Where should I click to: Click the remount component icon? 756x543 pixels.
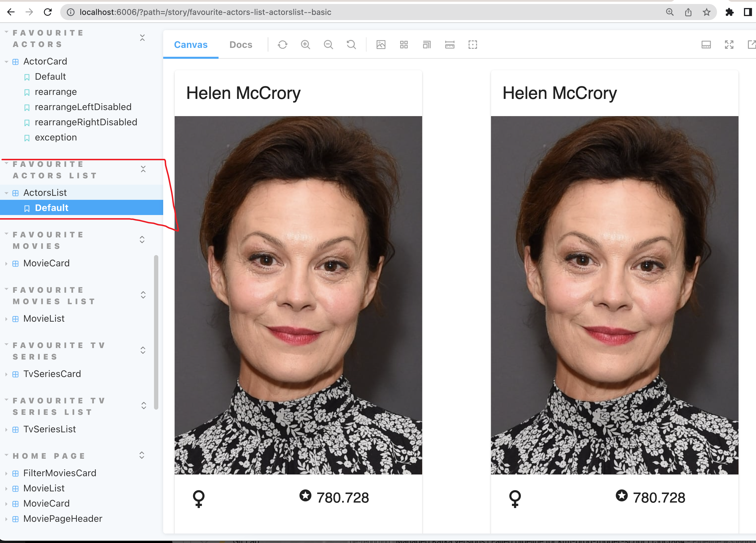click(x=282, y=45)
